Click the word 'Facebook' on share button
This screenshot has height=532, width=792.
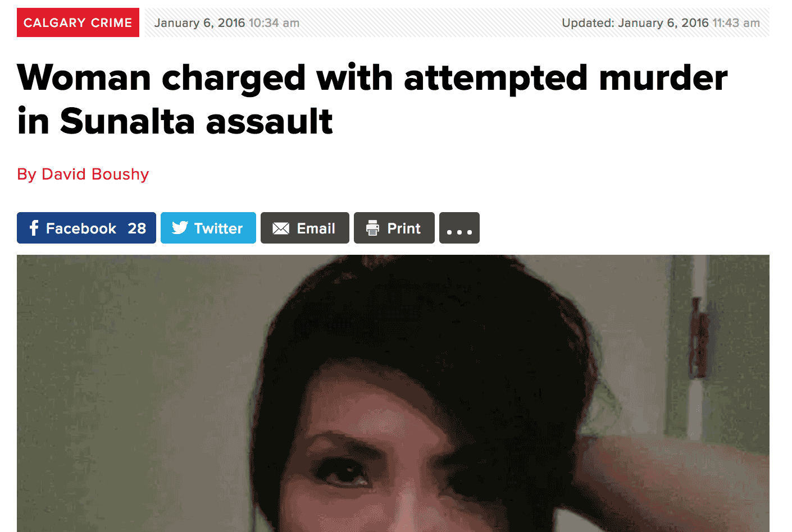(x=81, y=228)
